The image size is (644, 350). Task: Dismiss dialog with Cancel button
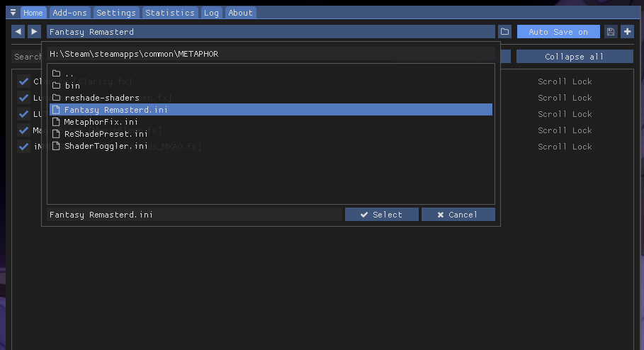click(x=458, y=215)
